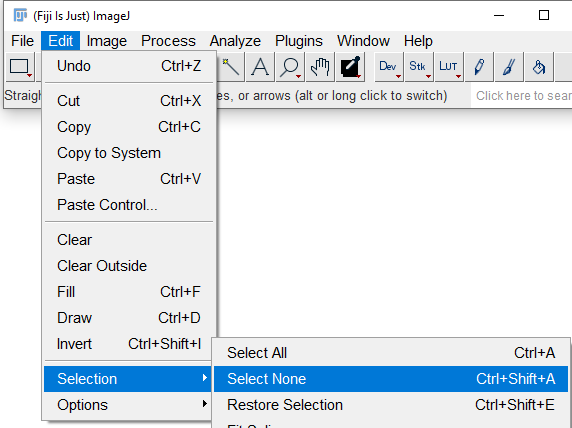Open the Stk stacks menu tool
This screenshot has width=572, height=428.
[x=419, y=67]
